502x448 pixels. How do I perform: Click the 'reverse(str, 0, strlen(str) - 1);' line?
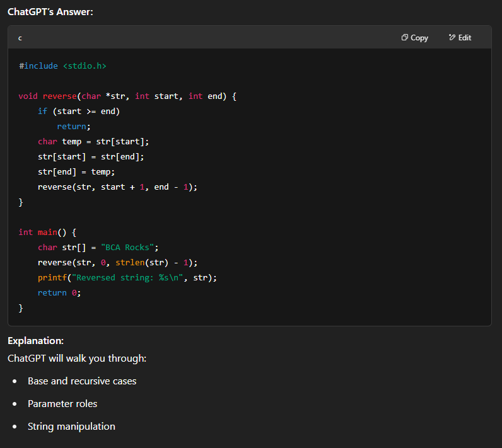(117, 263)
